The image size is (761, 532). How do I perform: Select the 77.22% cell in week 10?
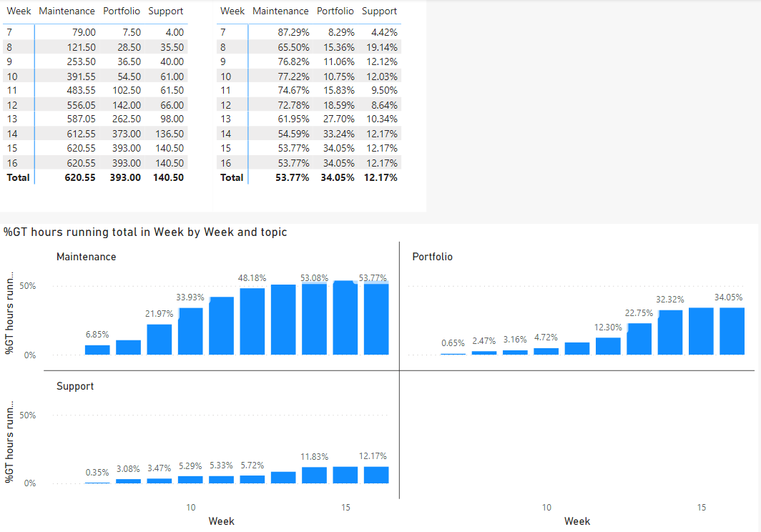pos(294,77)
